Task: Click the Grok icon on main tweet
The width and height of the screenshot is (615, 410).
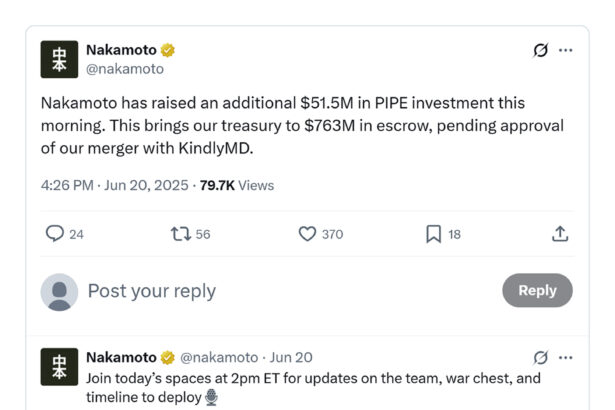Action: [541, 51]
